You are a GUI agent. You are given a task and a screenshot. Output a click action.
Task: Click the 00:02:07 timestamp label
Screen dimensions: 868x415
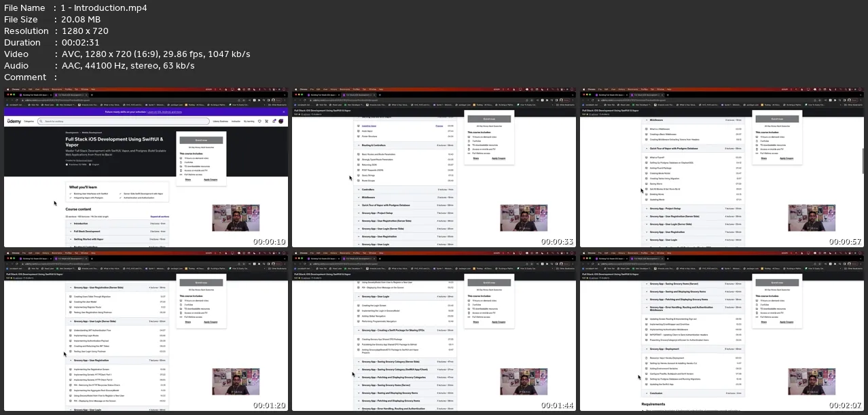(845, 405)
